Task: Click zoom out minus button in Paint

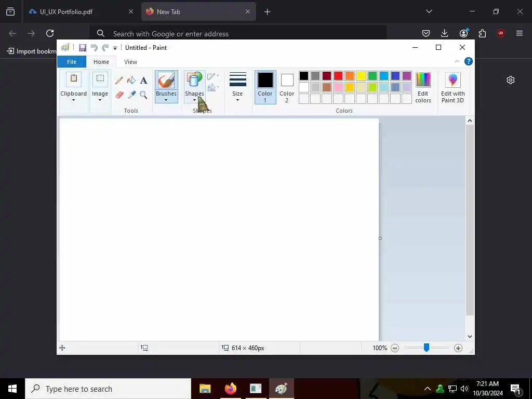Action: (395, 348)
